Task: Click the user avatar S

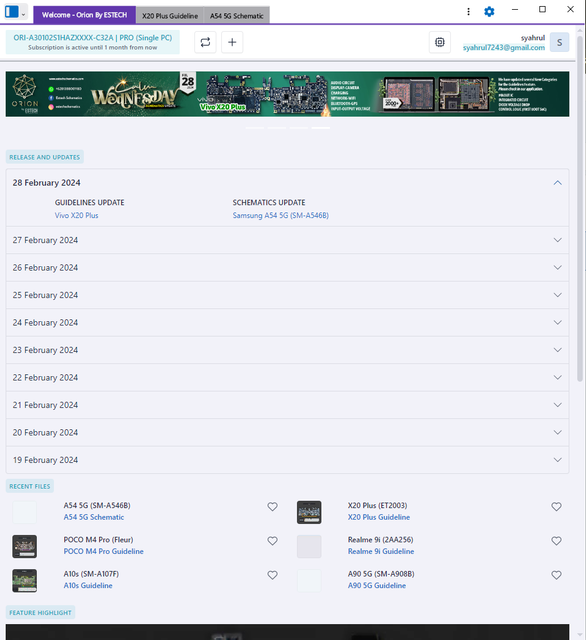Action: tap(559, 42)
